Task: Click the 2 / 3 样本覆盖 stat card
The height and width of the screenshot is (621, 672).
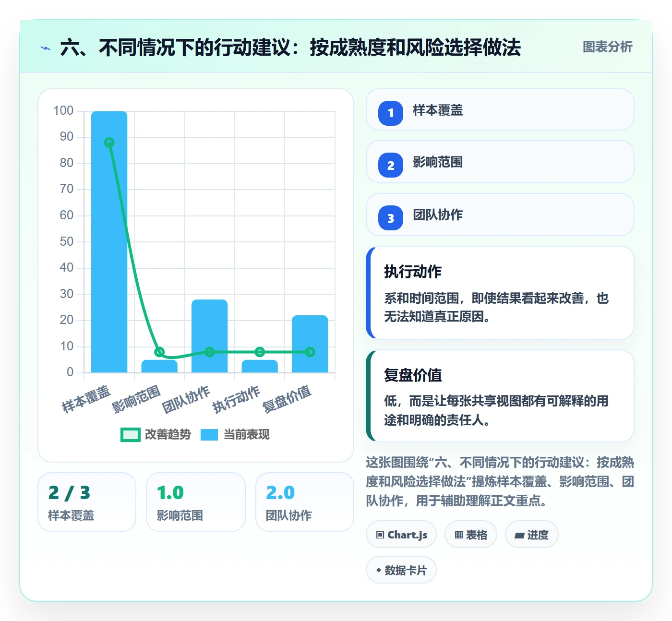Action: pos(87,502)
